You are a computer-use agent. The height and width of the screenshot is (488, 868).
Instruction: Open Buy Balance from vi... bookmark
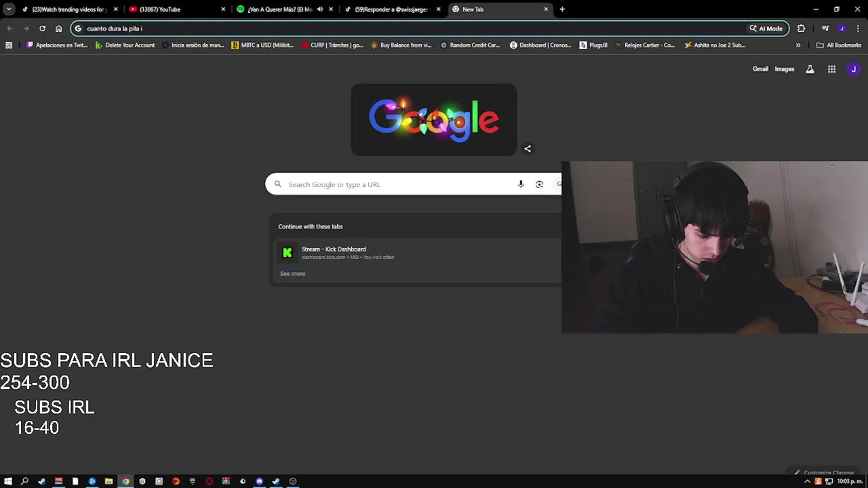(x=401, y=45)
